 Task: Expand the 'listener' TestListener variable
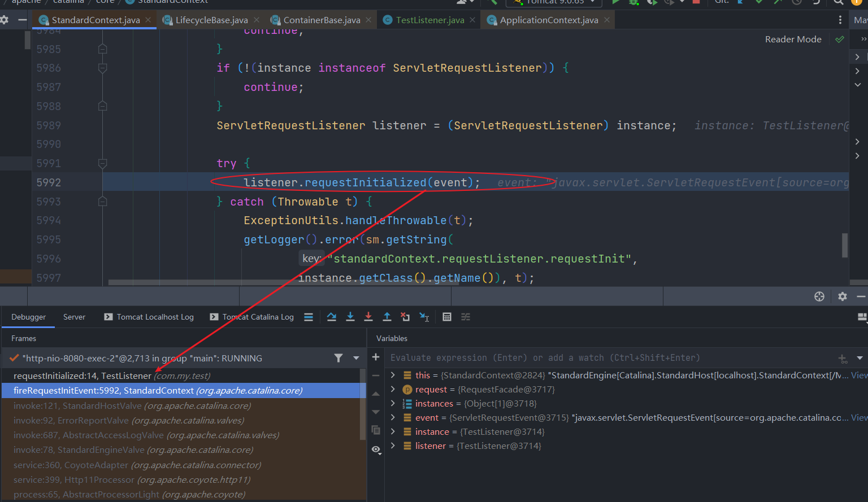point(393,446)
